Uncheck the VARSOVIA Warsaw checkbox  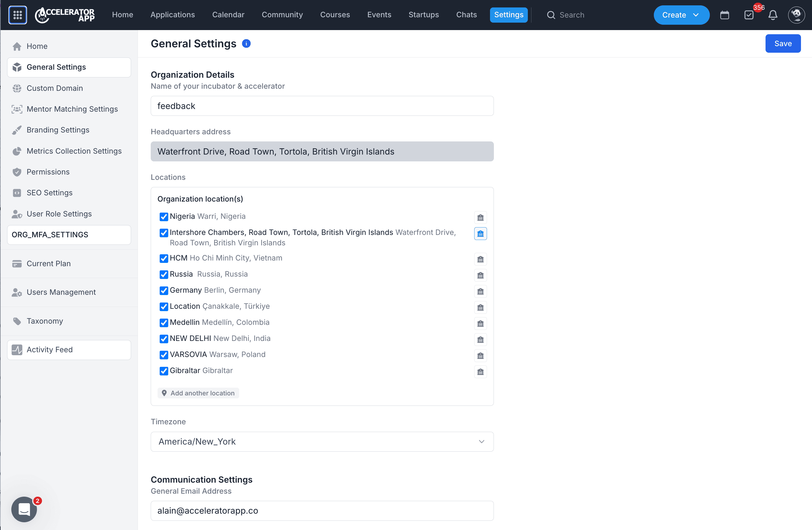tap(164, 355)
